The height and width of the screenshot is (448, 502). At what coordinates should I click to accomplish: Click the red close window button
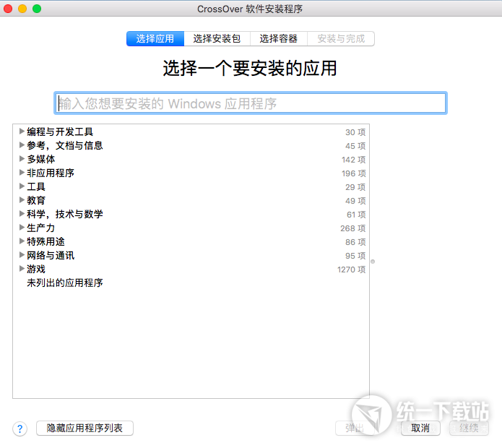click(8, 9)
